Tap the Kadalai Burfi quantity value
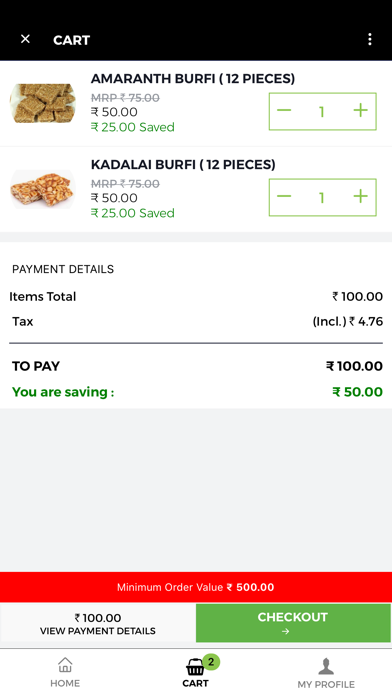Image resolution: width=392 pixels, height=696 pixels. point(322,198)
